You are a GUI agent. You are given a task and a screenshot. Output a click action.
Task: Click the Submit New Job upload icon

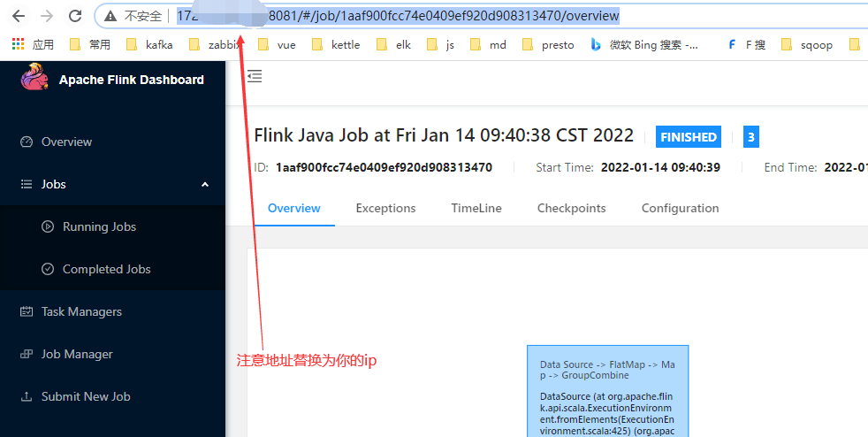[x=26, y=396]
